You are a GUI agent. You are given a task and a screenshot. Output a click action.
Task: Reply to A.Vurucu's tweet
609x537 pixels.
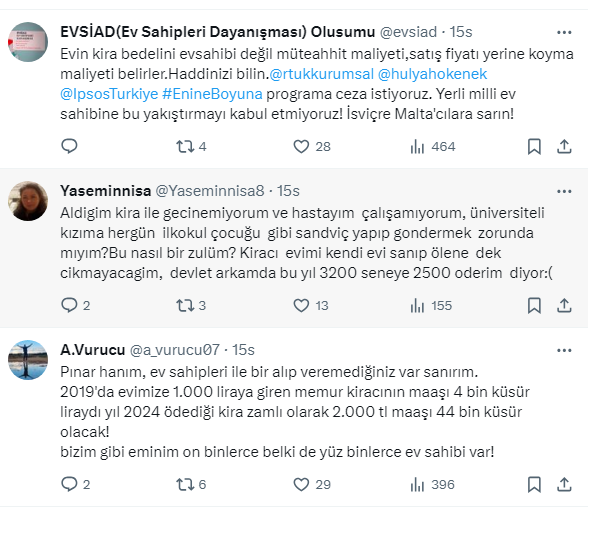(x=69, y=484)
